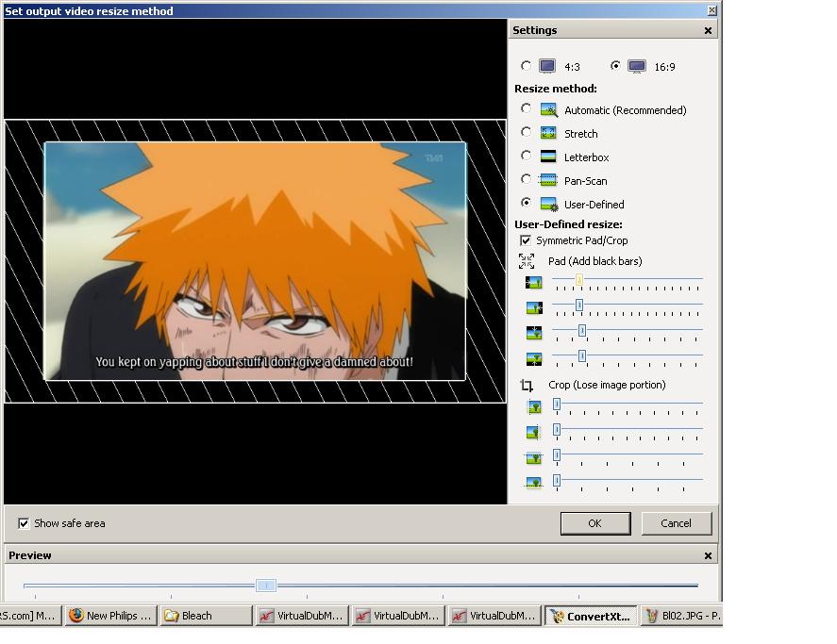Click the 'Stretch' label
837x644 pixels.
point(580,133)
